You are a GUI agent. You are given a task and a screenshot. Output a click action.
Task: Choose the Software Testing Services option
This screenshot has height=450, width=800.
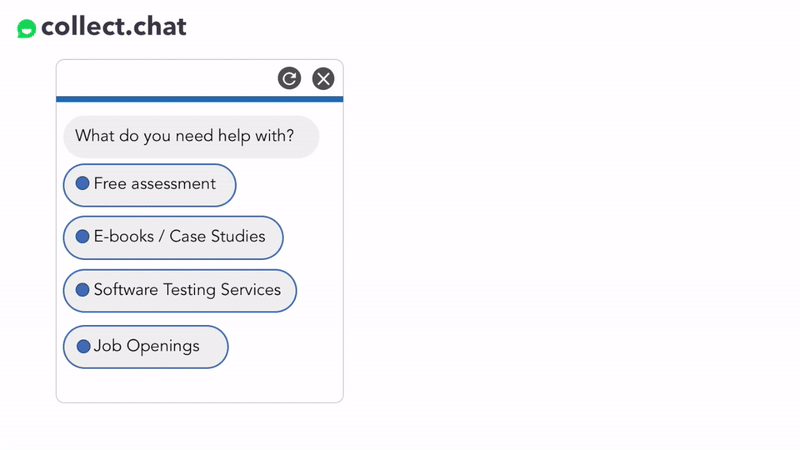tap(180, 291)
